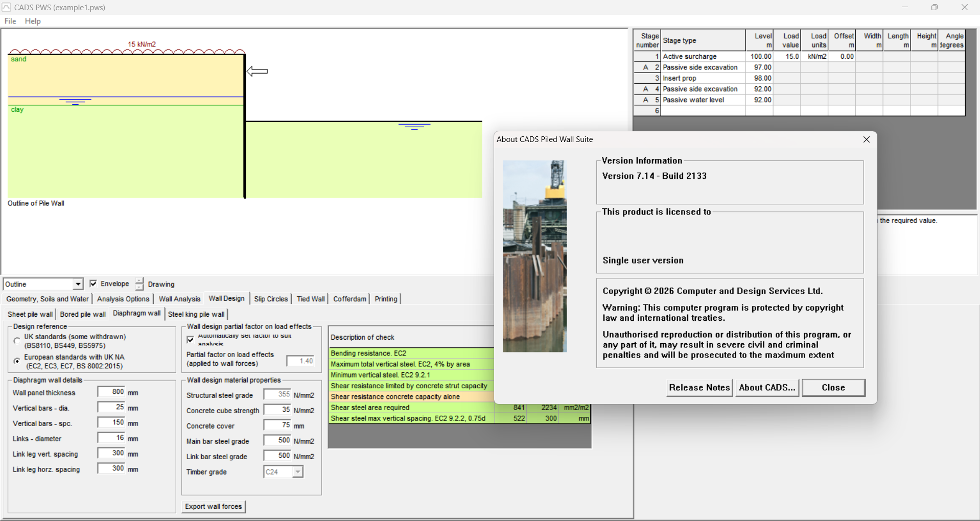Click the Partial factor on load effects field
This screenshot has height=521, width=980.
300,361
